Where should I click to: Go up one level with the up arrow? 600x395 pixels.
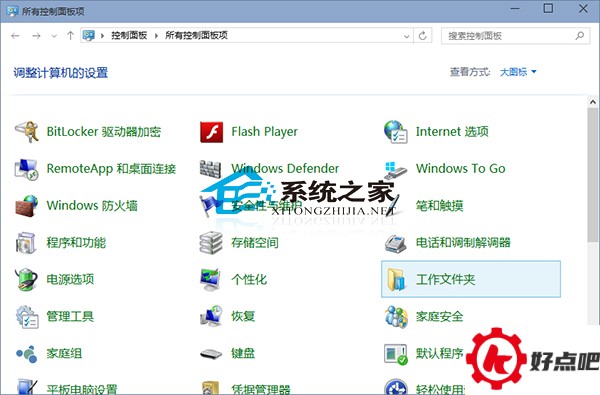click(70, 36)
